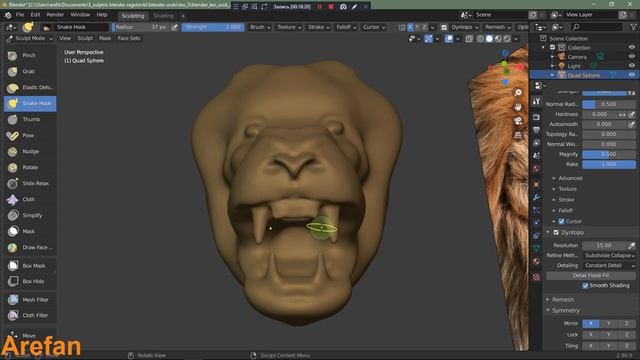
Task: Click the Snake Hook brush name field
Action: [81, 27]
